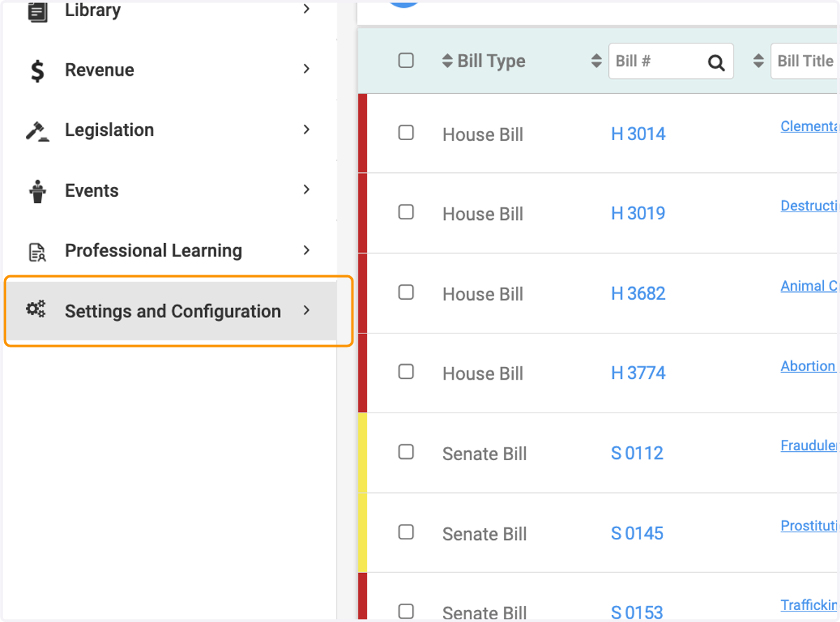Click Senate Bill text in S 0145 row

(484, 534)
